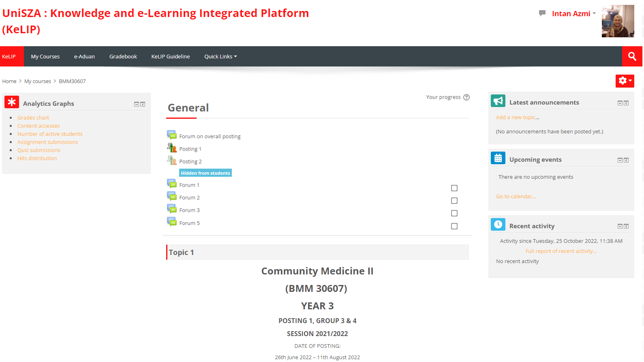Open Number of active students link
644x362 pixels.
point(50,134)
